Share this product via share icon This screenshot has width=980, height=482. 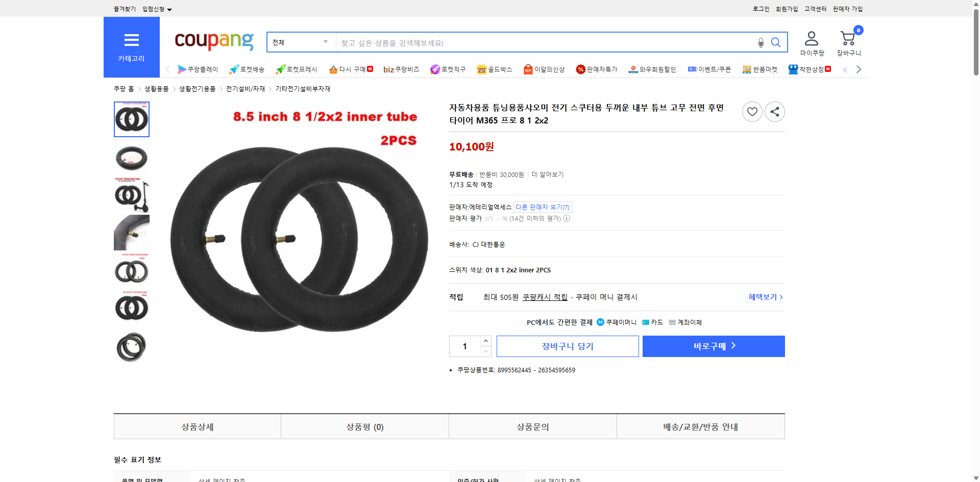(x=775, y=112)
